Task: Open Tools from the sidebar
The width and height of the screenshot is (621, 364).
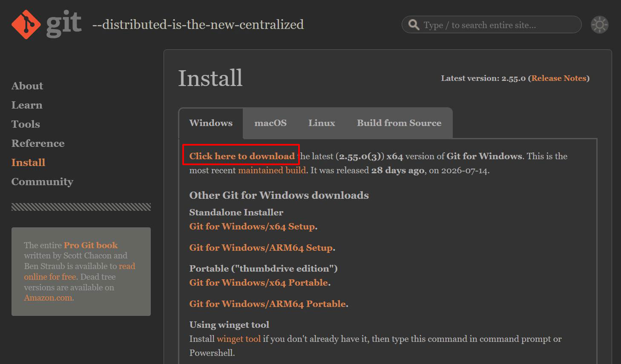Action: pos(26,124)
